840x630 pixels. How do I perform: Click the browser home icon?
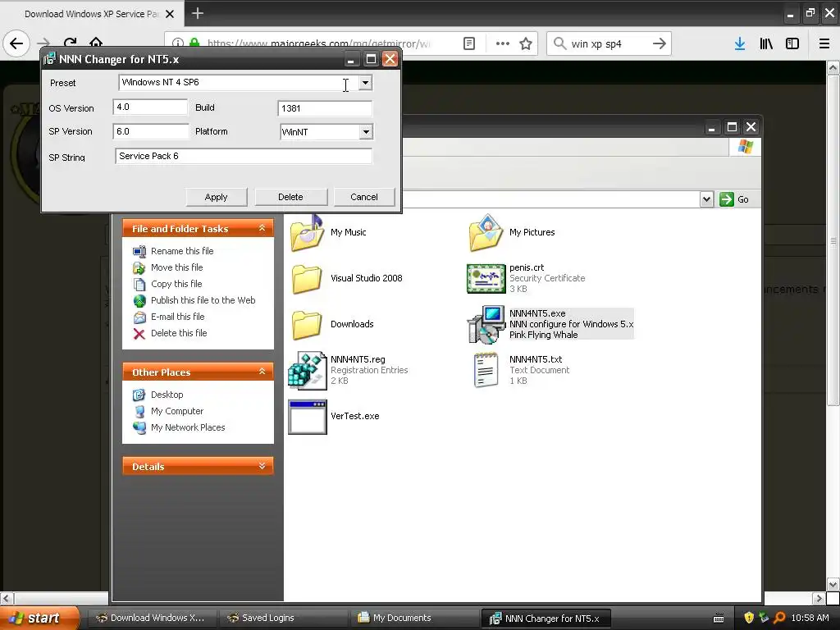tap(96, 43)
